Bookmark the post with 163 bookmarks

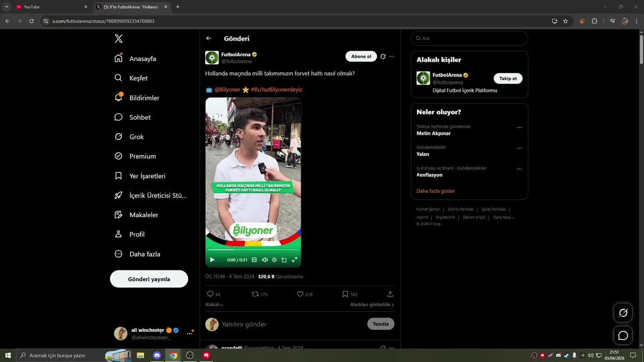coord(345,294)
